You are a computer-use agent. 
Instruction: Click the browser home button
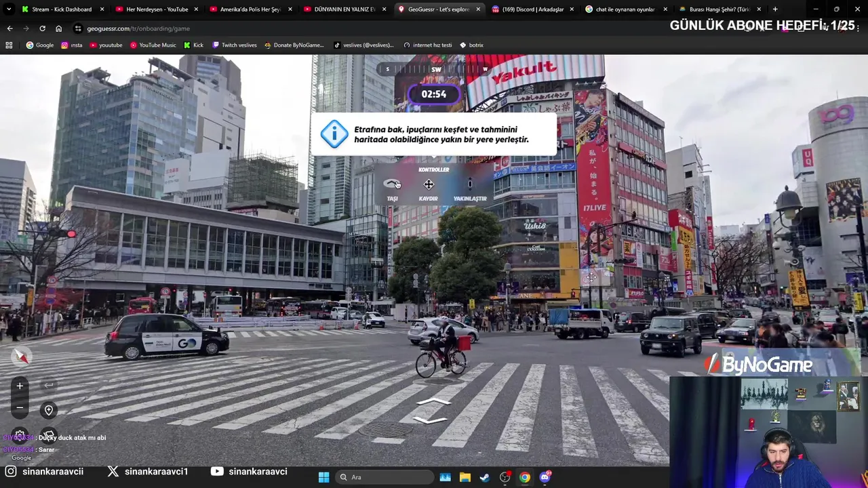tap(58, 28)
